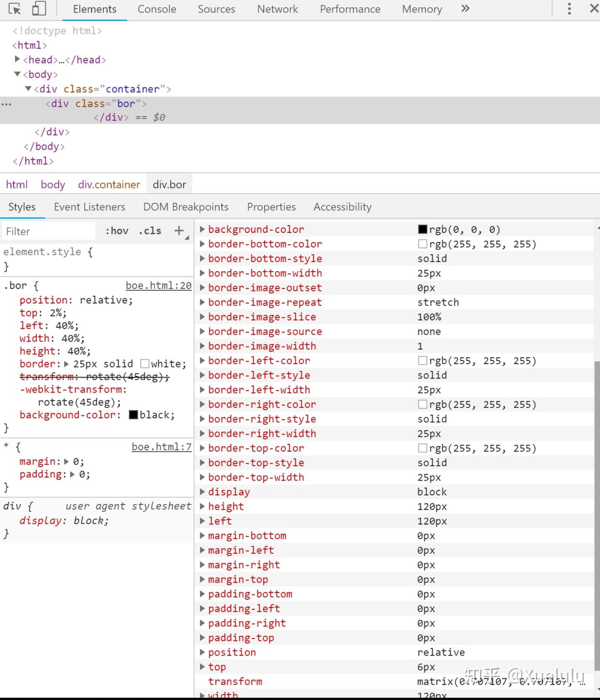The height and width of the screenshot is (700, 600).
Task: Click the black background-color swatch
Action: pos(133,415)
